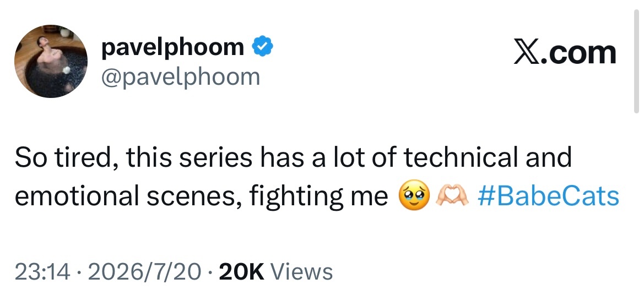The height and width of the screenshot is (306, 644).
Task: Open the pavelphoom display name
Action: [x=172, y=47]
